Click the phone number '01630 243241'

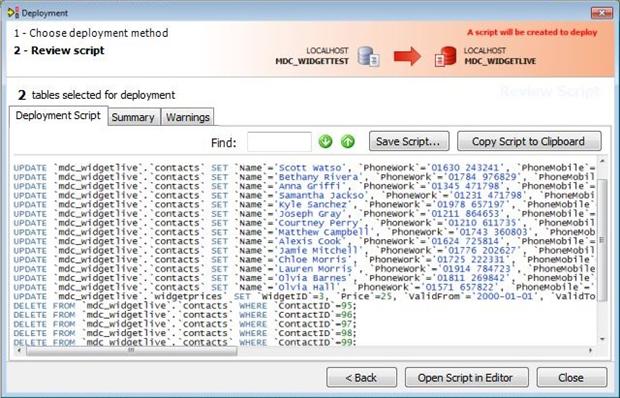tap(465, 168)
